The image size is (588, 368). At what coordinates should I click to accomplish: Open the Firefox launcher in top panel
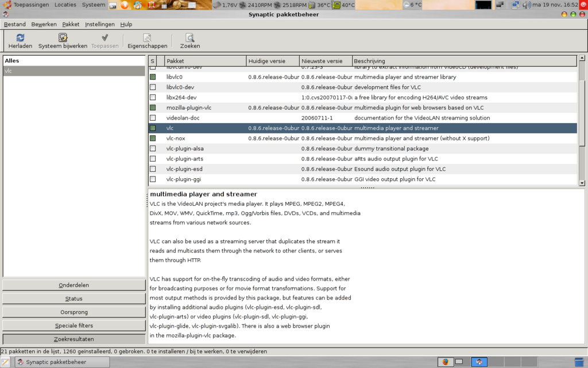pos(125,5)
